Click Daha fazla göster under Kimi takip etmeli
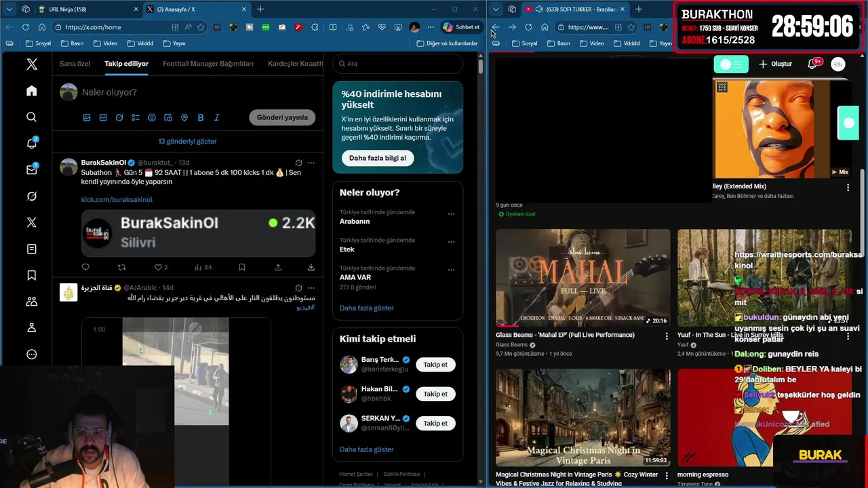This screenshot has width=868, height=488. pos(366,449)
